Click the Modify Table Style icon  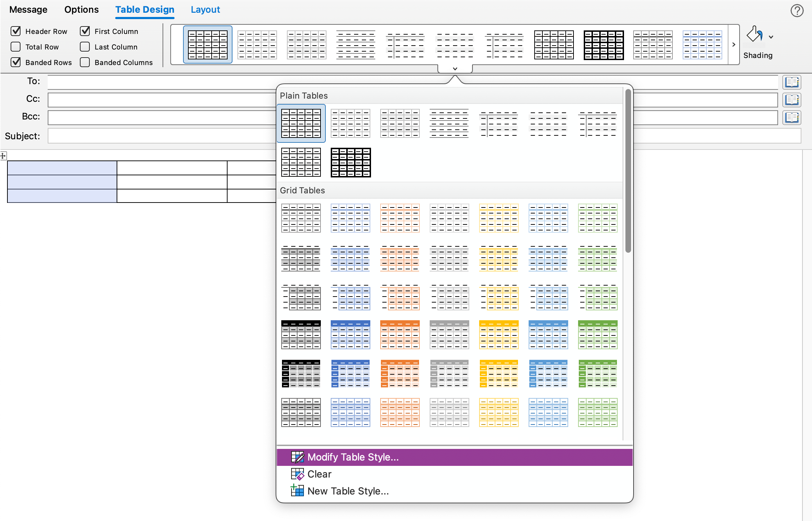[297, 457]
